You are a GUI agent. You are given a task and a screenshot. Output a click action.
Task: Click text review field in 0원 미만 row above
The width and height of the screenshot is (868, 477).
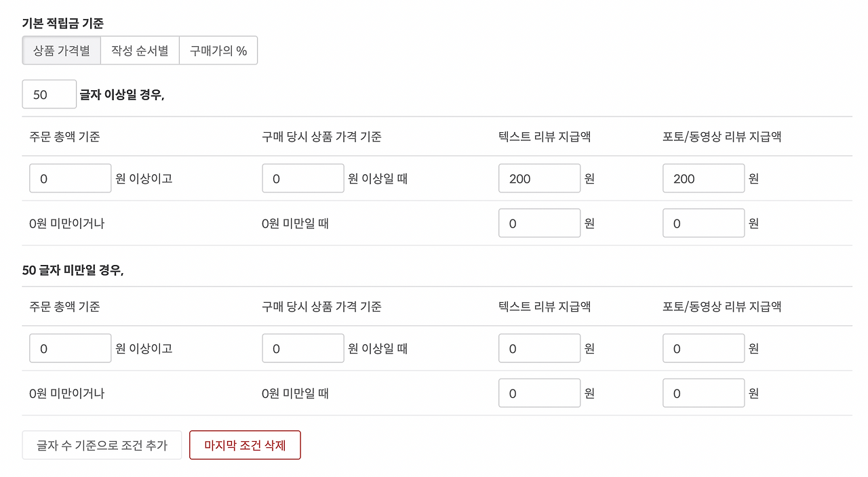click(x=539, y=222)
